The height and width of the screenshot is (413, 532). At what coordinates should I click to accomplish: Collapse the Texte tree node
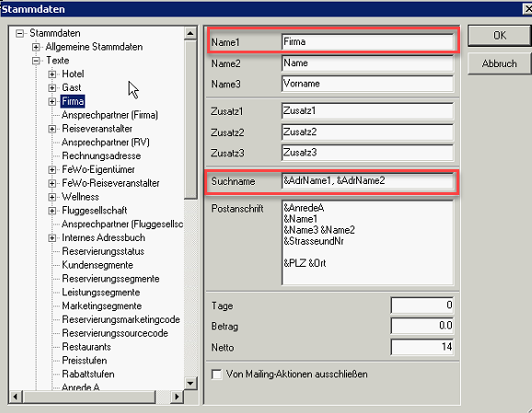click(36, 61)
